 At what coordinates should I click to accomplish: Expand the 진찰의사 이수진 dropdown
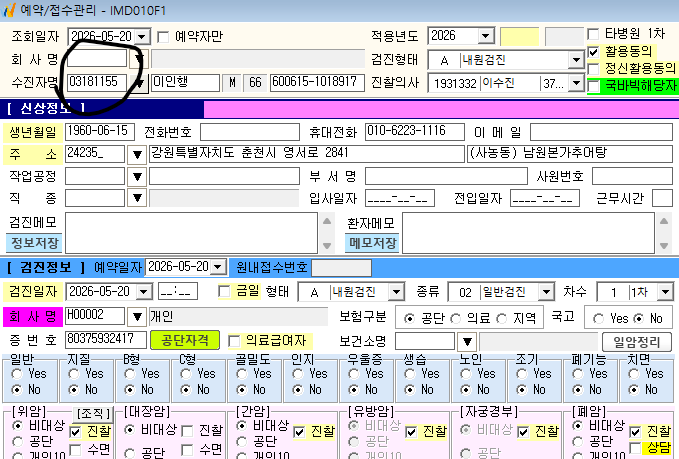(576, 83)
